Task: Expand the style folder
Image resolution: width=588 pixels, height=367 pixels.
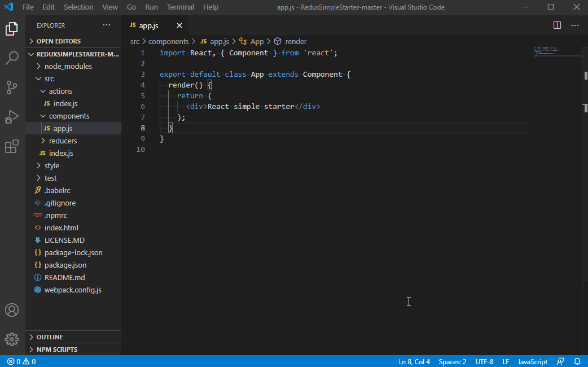Action: pos(73,165)
